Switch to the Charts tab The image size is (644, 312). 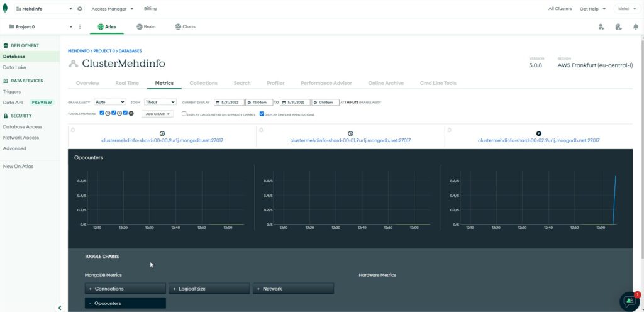tap(185, 26)
